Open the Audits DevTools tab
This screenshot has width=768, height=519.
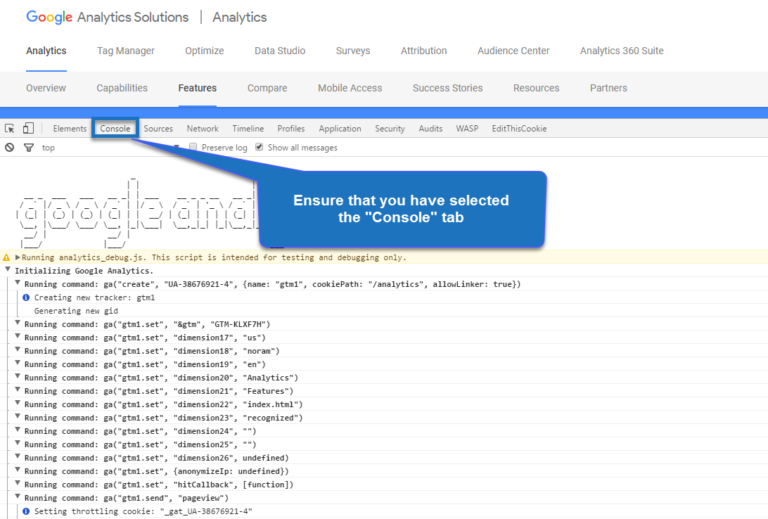(x=431, y=129)
